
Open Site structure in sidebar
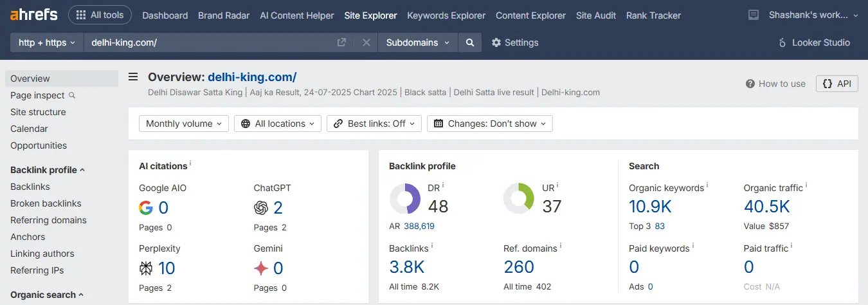[38, 112]
